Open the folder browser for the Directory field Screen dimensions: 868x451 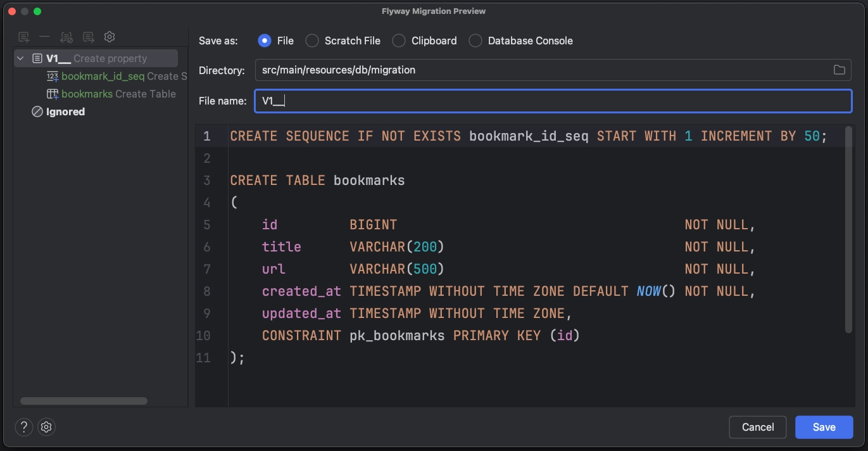click(x=840, y=70)
